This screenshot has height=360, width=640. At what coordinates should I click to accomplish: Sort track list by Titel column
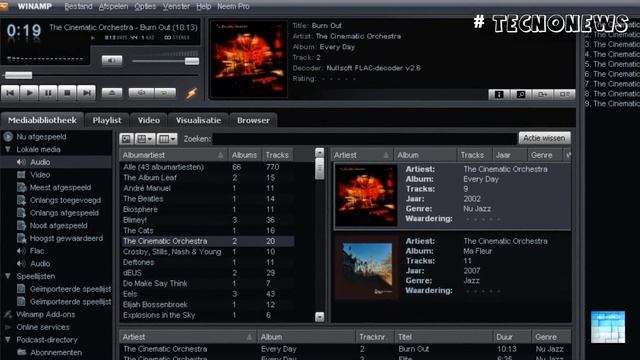click(443, 337)
